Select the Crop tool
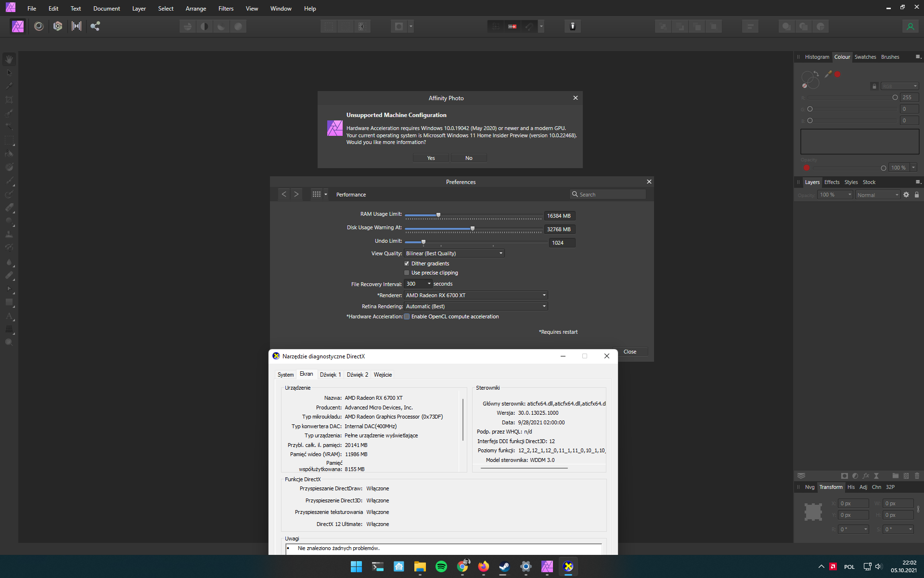Viewport: 924px width, 578px height. point(9,100)
